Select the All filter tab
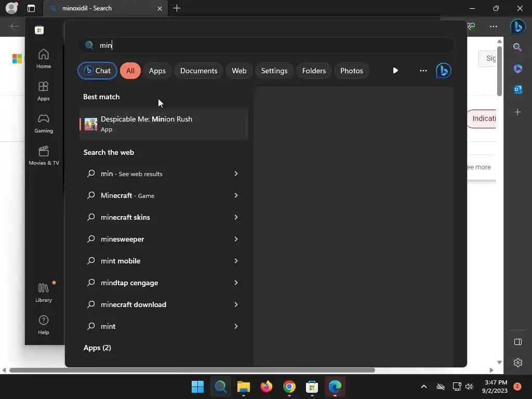 tap(130, 71)
